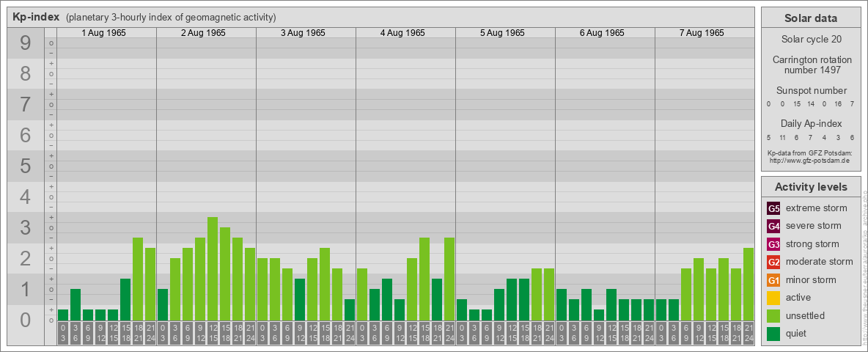
Task: Click the 'Solar data' panel heading
Action: 811,18
